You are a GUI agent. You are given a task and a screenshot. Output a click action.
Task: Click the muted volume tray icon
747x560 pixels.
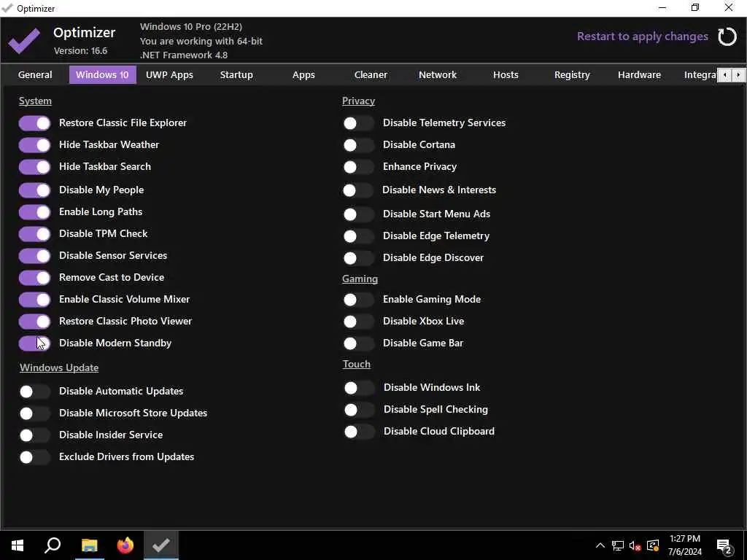coord(635,545)
